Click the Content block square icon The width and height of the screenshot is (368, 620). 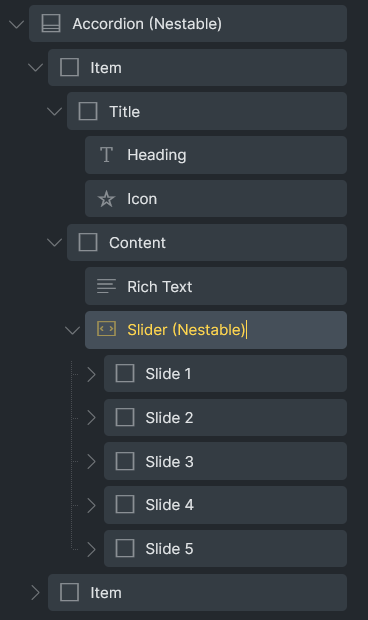[x=88, y=242]
